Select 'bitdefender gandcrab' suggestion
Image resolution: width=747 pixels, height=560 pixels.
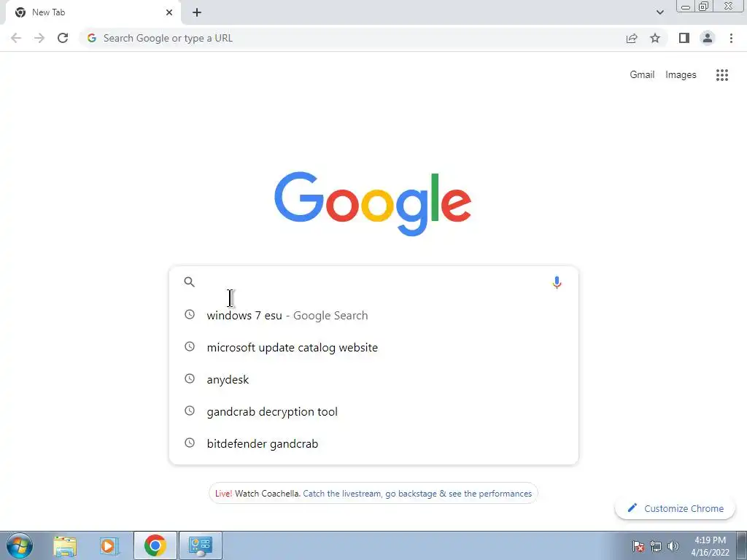373,443
